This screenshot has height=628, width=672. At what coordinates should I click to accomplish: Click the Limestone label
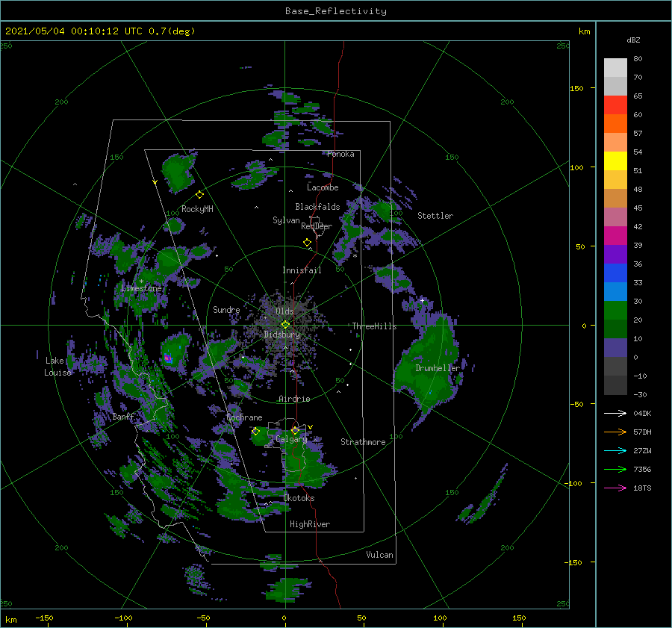[x=141, y=288]
